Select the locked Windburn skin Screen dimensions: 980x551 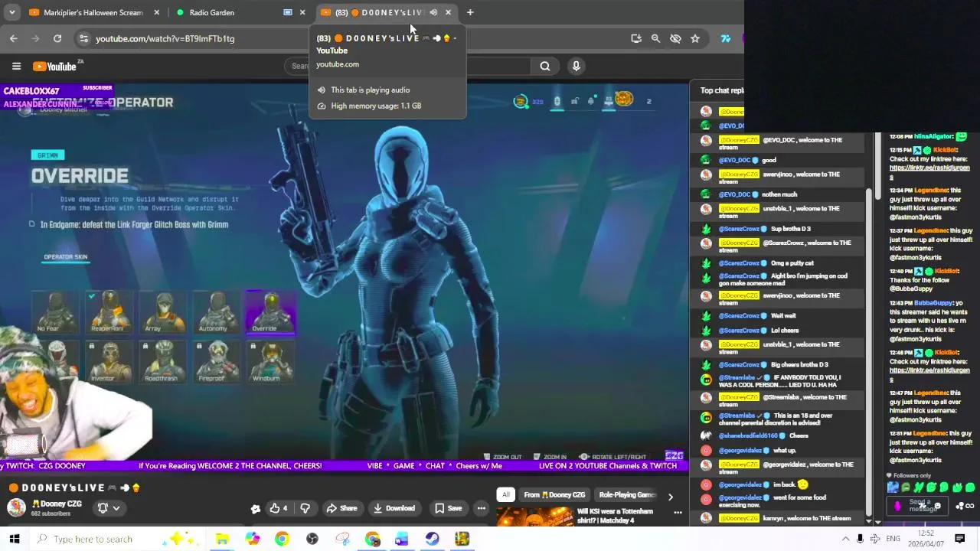(x=270, y=362)
